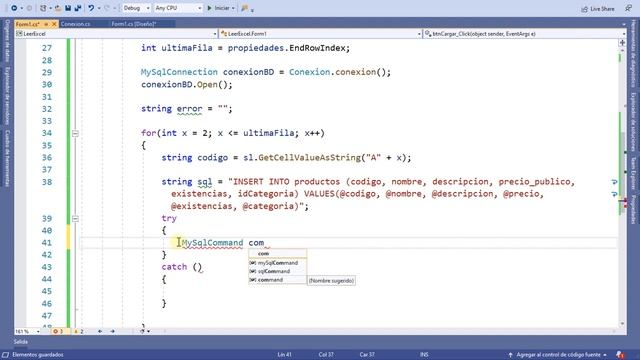The height and width of the screenshot is (360, 640).
Task: Click the Car 37 status bar entry
Action: (x=367, y=355)
